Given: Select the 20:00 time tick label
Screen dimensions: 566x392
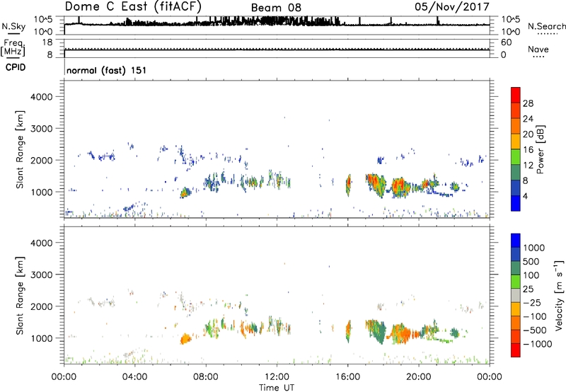Looking at the screenshot, I should [x=418, y=377].
